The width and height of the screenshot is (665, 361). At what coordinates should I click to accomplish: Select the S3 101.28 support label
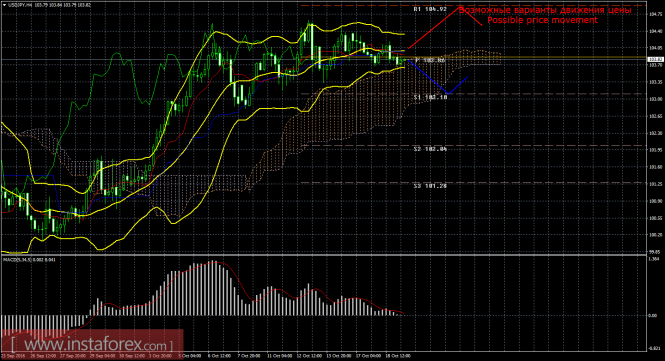click(430, 185)
